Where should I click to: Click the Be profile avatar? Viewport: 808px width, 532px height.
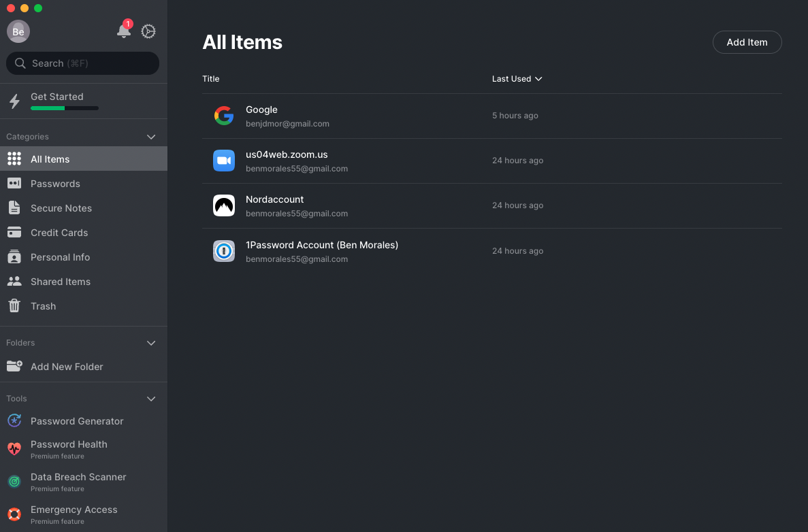(18, 31)
